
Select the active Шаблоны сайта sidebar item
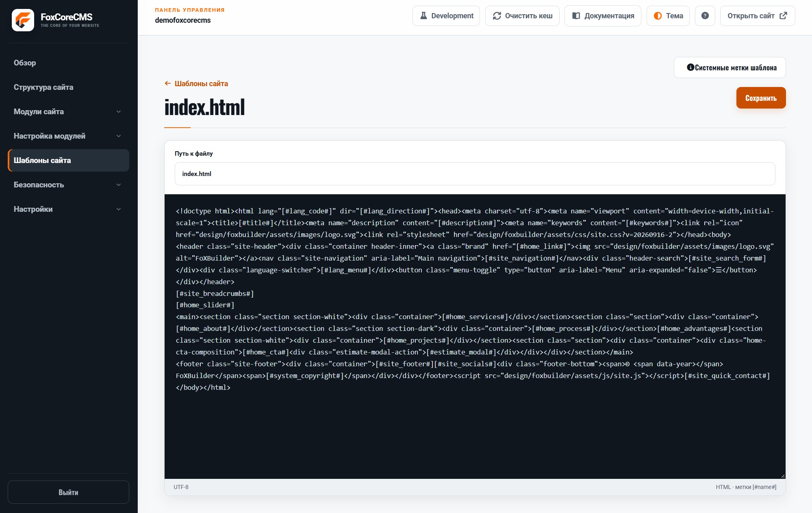pos(68,160)
